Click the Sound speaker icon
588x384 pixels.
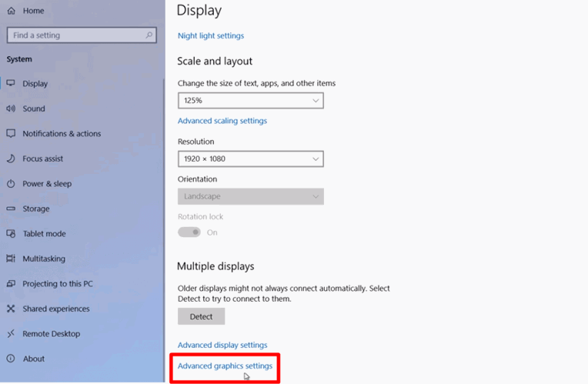[11, 109]
